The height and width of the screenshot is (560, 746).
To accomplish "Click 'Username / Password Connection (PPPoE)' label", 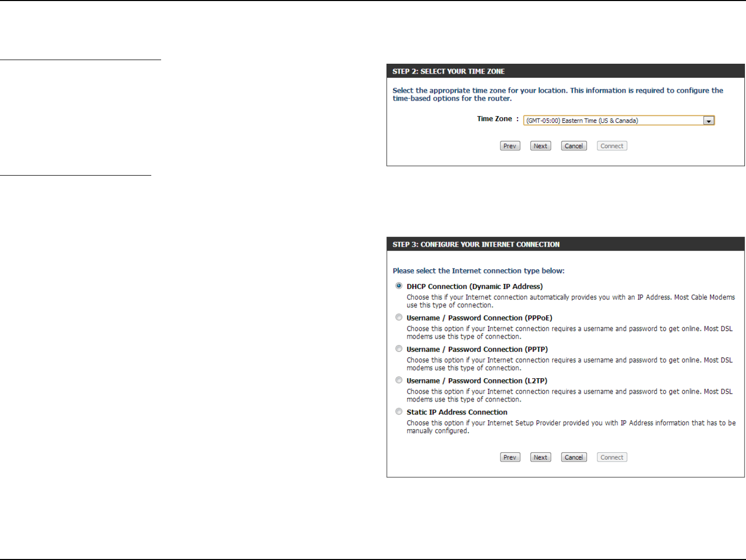I will [479, 318].
